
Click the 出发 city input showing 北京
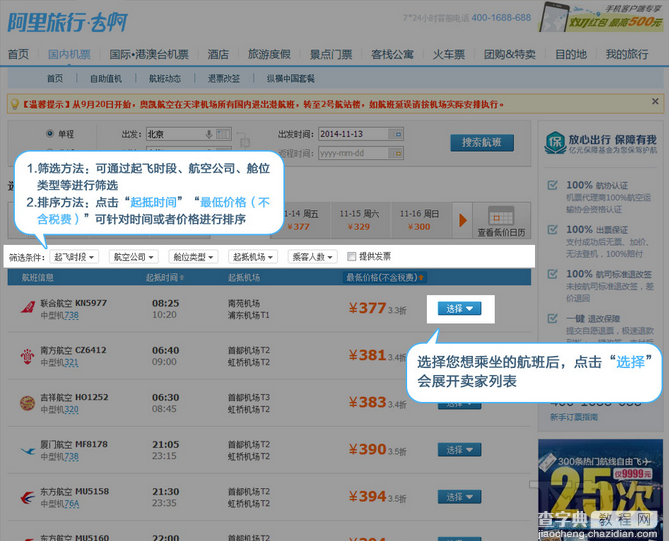pos(189,134)
